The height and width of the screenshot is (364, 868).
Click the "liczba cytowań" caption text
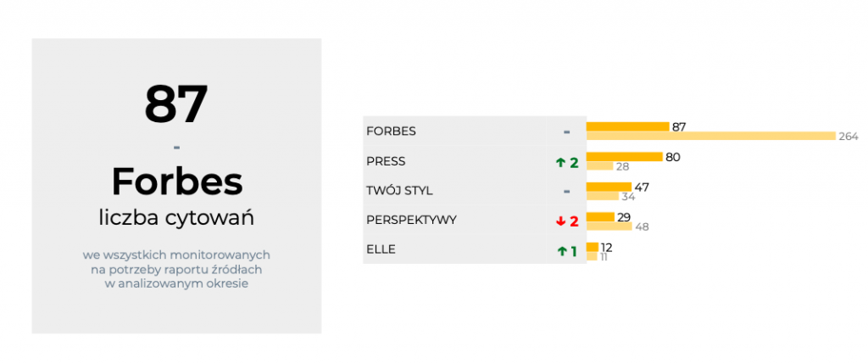point(176,217)
